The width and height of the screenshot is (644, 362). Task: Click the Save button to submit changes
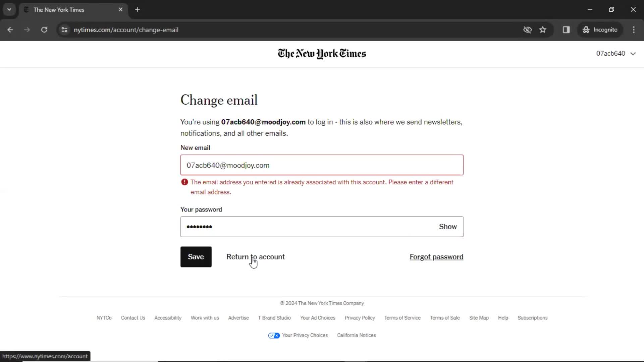(x=196, y=257)
